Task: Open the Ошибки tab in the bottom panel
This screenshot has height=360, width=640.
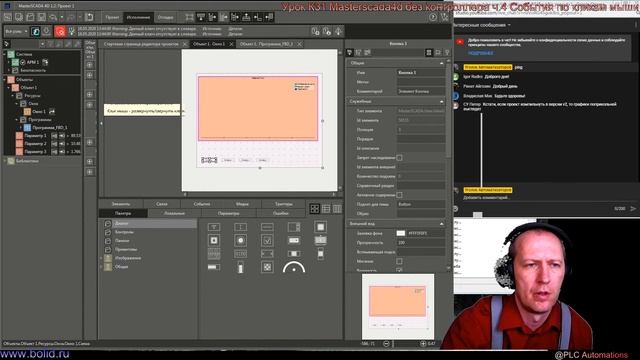Action: click(x=280, y=213)
